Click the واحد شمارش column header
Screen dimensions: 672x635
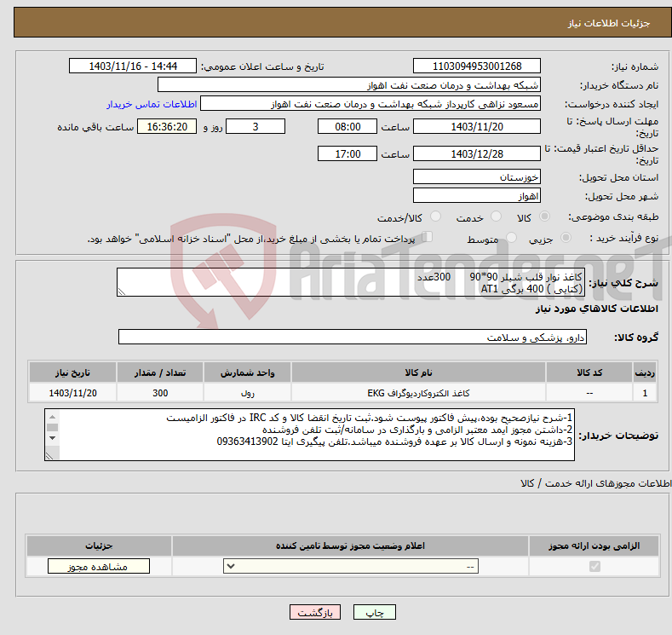pos(247,372)
